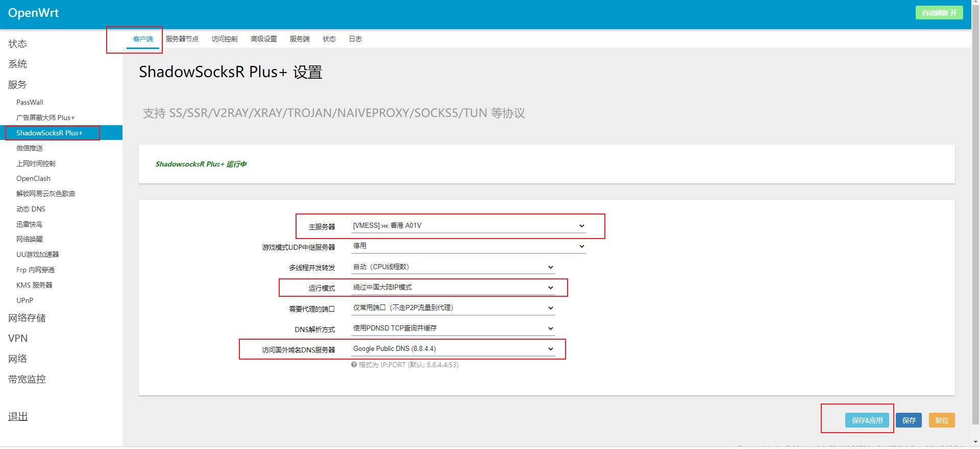Expand the 网络存储 sidebar section

27,318
